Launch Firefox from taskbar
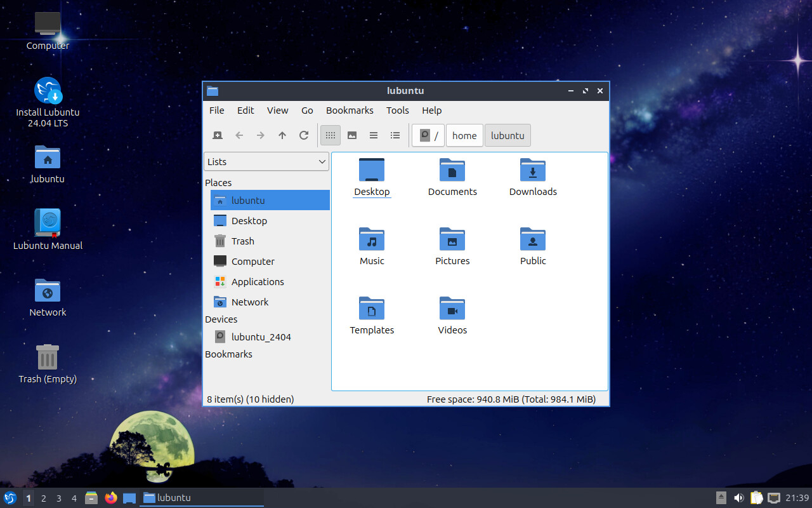Viewport: 812px width, 508px height. (111, 498)
